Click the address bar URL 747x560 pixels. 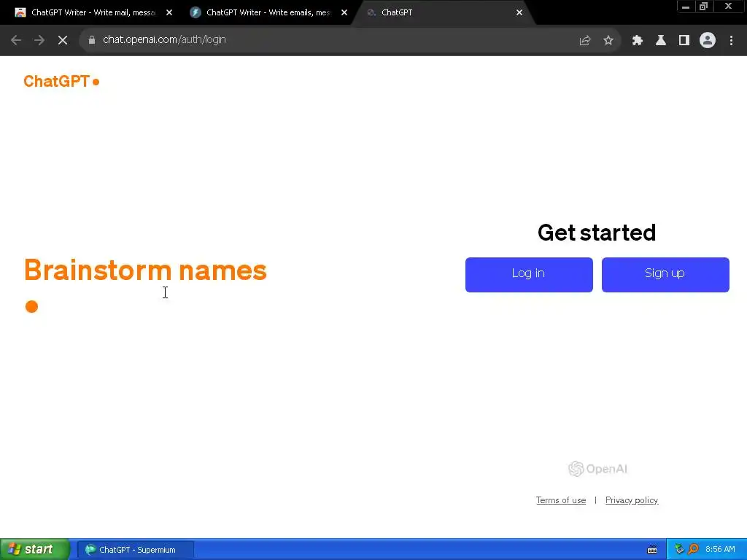coord(164,39)
